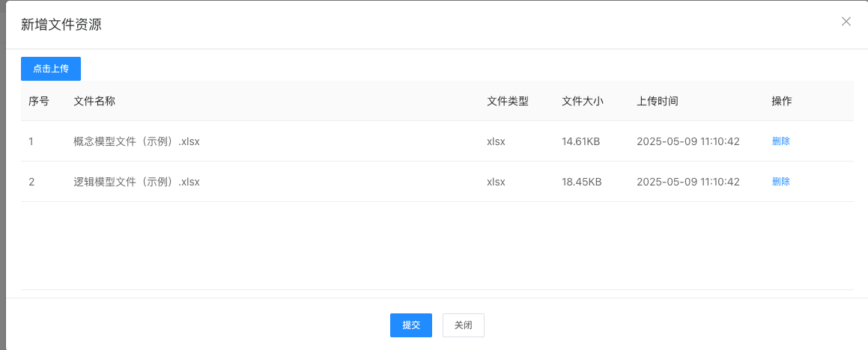Select the 概念模型文件（示例）.xlsx file name
Viewport: 868px width, 350px height.
tap(136, 141)
